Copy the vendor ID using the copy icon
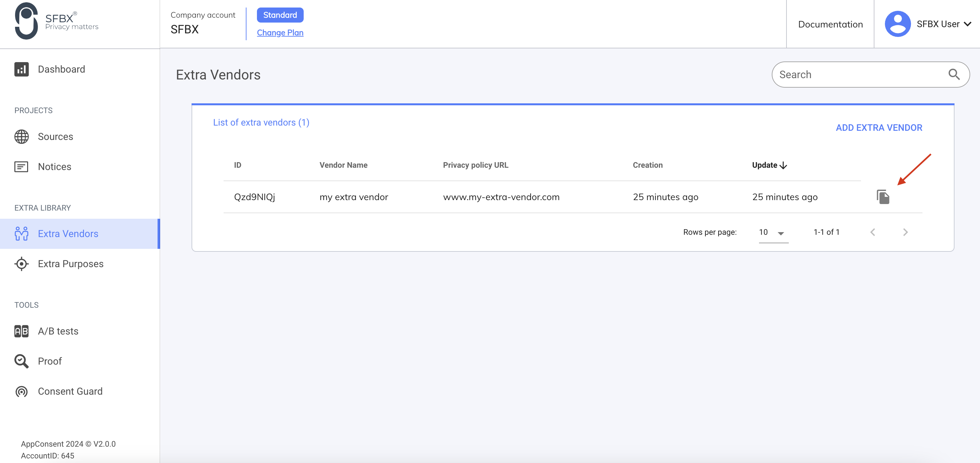 point(883,197)
